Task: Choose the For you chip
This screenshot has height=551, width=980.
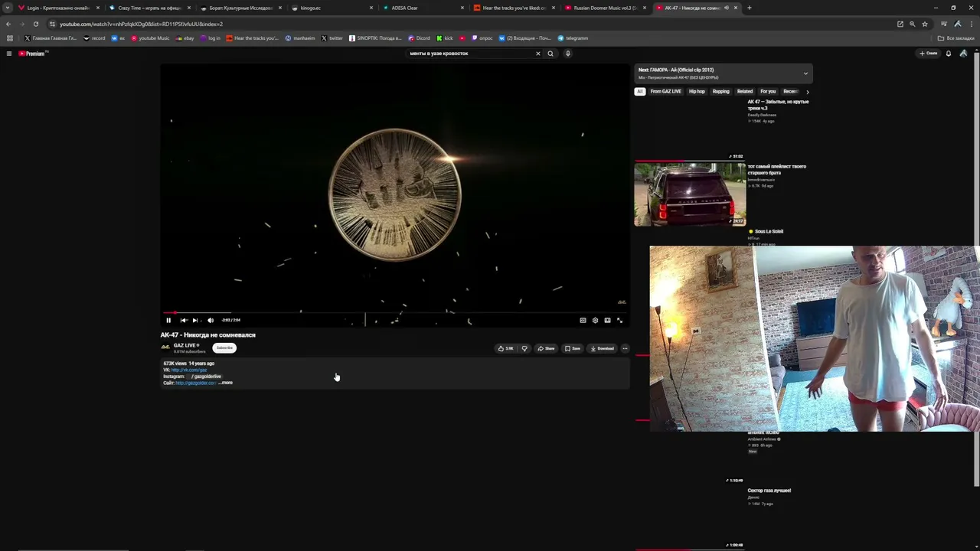Action: [x=768, y=92]
